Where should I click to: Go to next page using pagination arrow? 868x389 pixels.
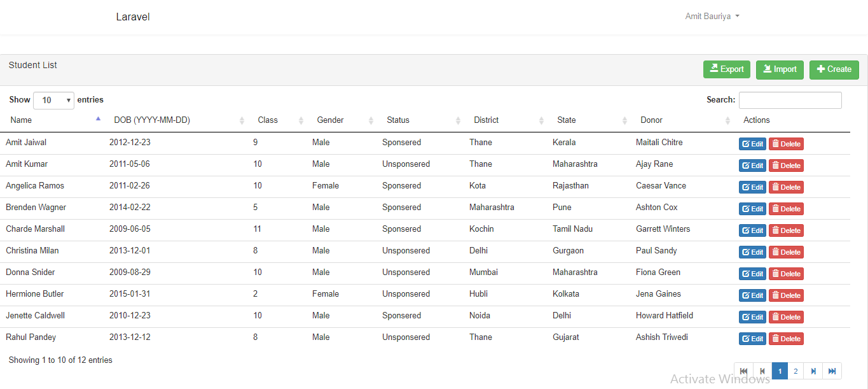pos(813,371)
